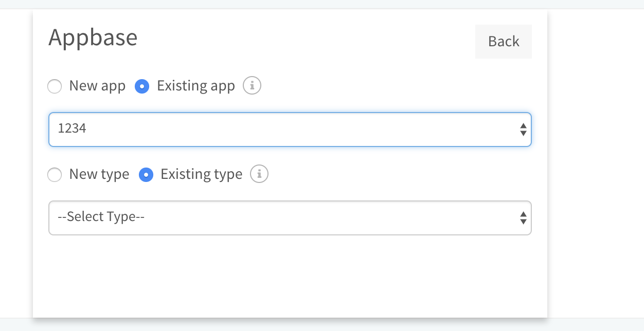Expand the --Select Type-- dropdown

290,218
